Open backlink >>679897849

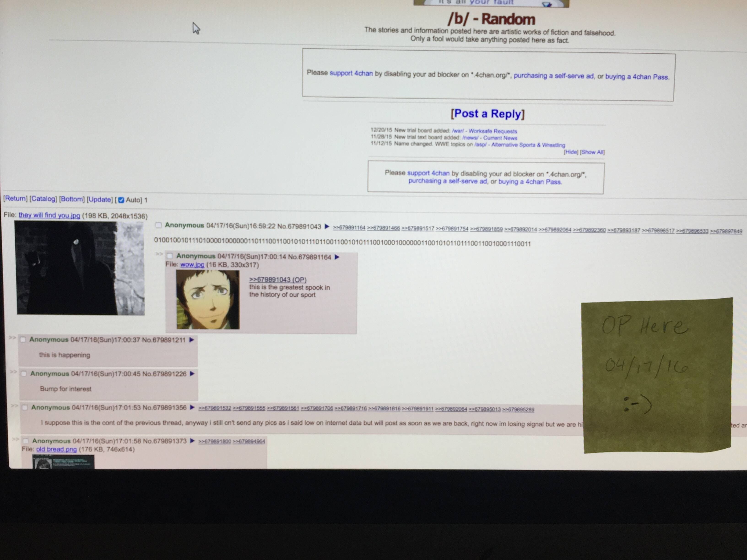[x=726, y=231]
